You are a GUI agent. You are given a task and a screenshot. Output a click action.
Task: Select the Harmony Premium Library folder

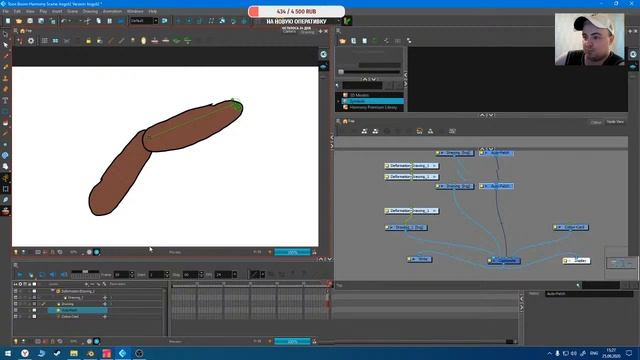[x=373, y=107]
